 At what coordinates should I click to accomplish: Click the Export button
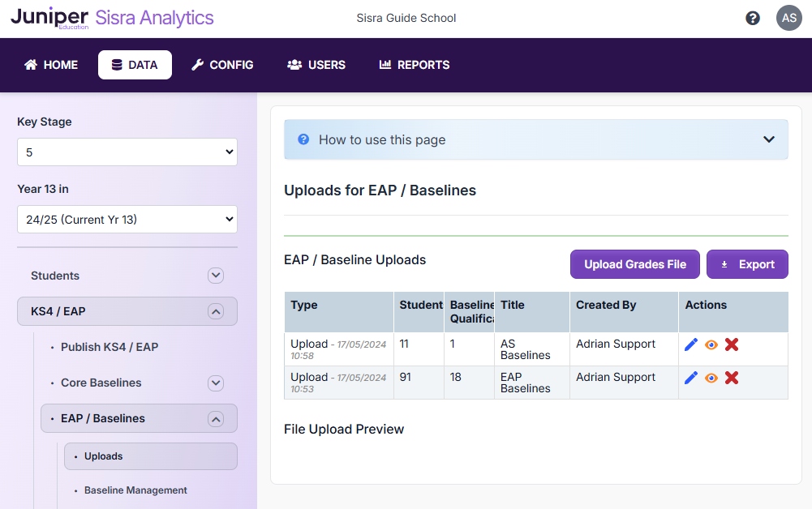tap(747, 264)
